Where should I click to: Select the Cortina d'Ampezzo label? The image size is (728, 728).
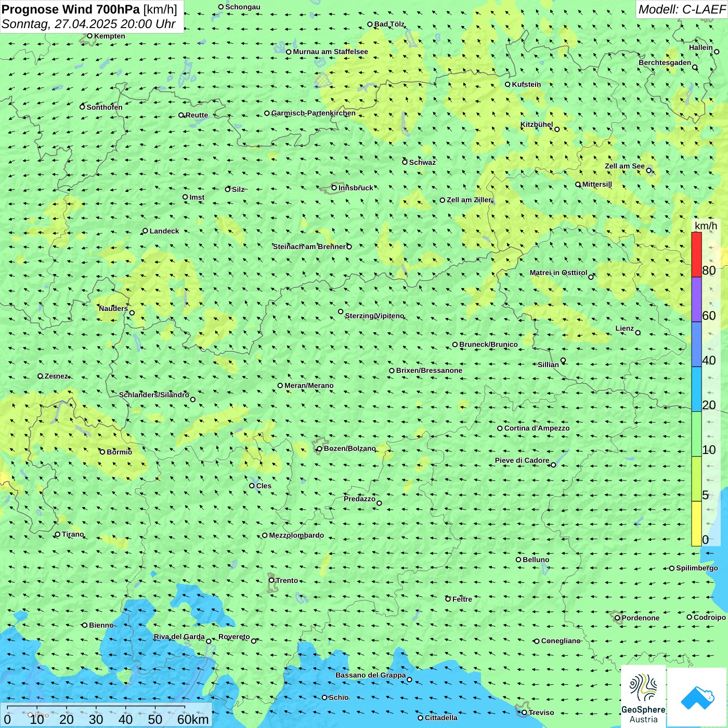tap(537, 428)
